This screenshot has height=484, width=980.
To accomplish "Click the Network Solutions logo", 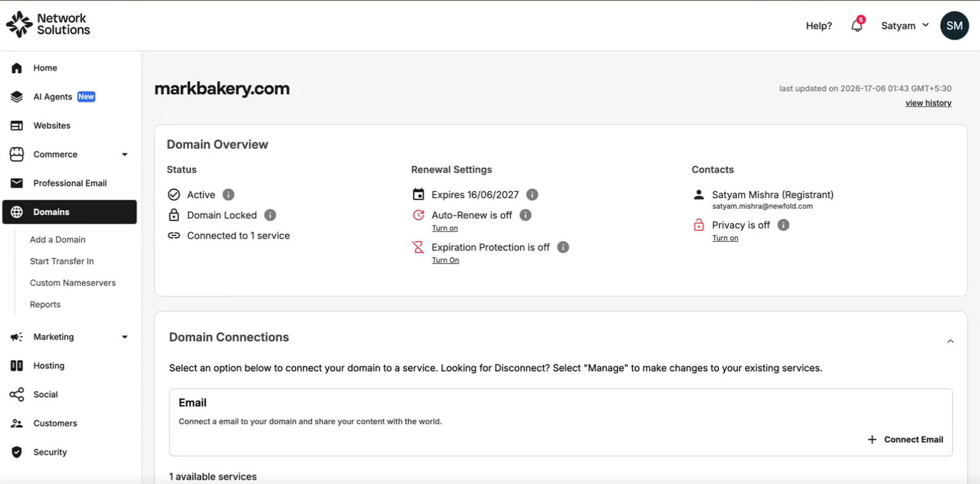I will point(48,24).
